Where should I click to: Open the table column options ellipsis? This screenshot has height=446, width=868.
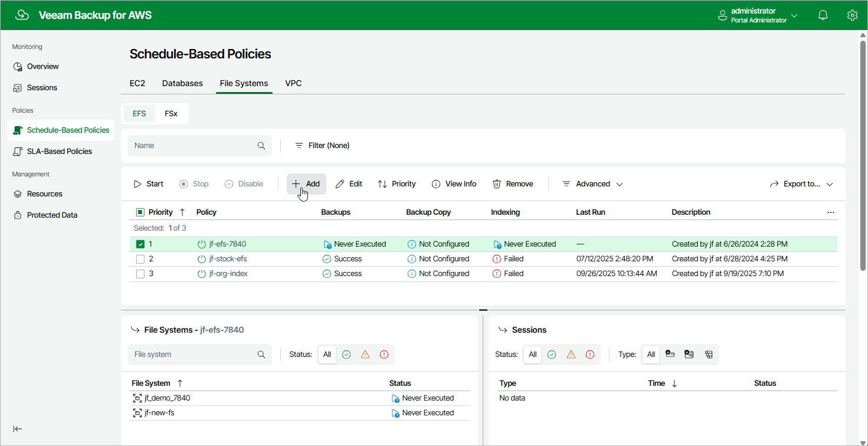coord(831,212)
